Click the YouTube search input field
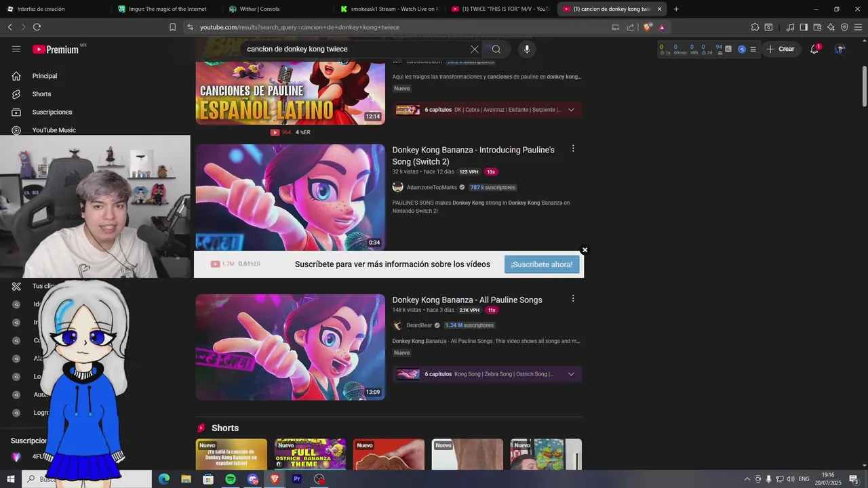Viewport: 868px width, 488px height. point(356,49)
